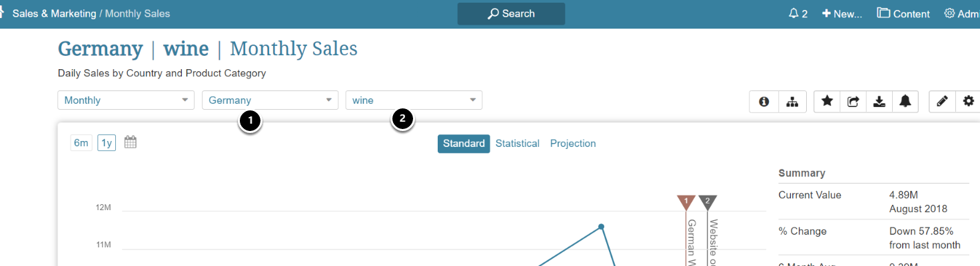Screen dimensions: 980x266
Task: Click the info icon button
Action: pyautogui.click(x=764, y=101)
